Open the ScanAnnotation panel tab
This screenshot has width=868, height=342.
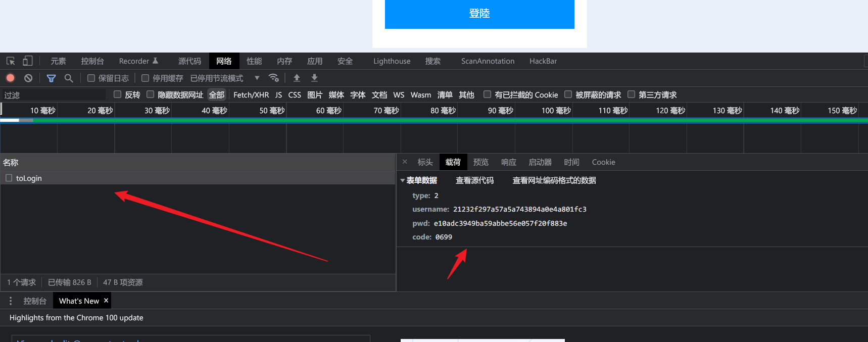tap(488, 61)
